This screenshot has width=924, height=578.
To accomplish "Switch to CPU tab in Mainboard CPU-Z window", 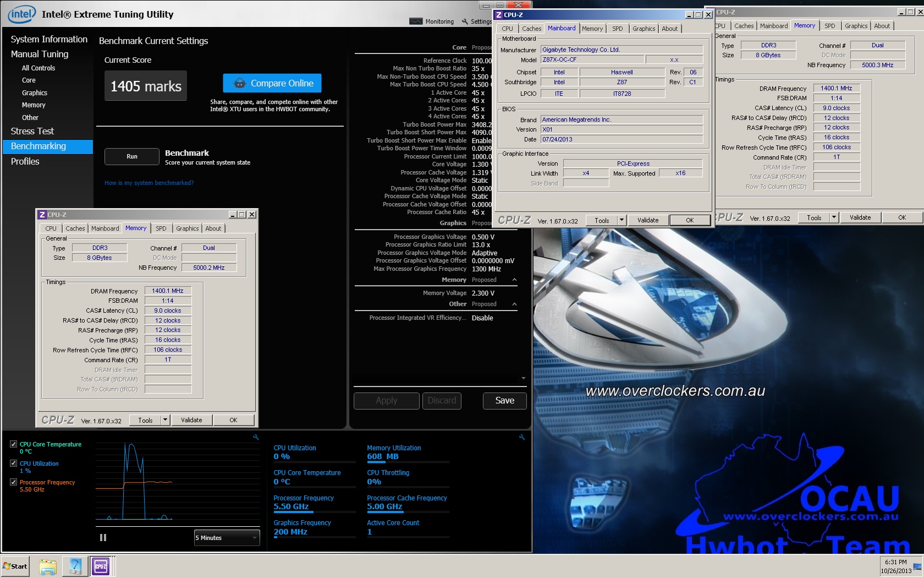I will click(x=507, y=29).
